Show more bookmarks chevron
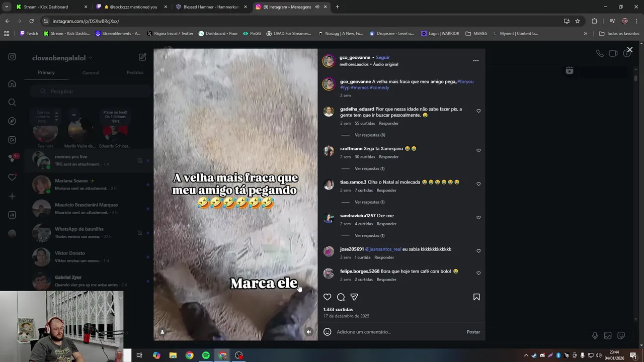644x362 pixels. 585,34
